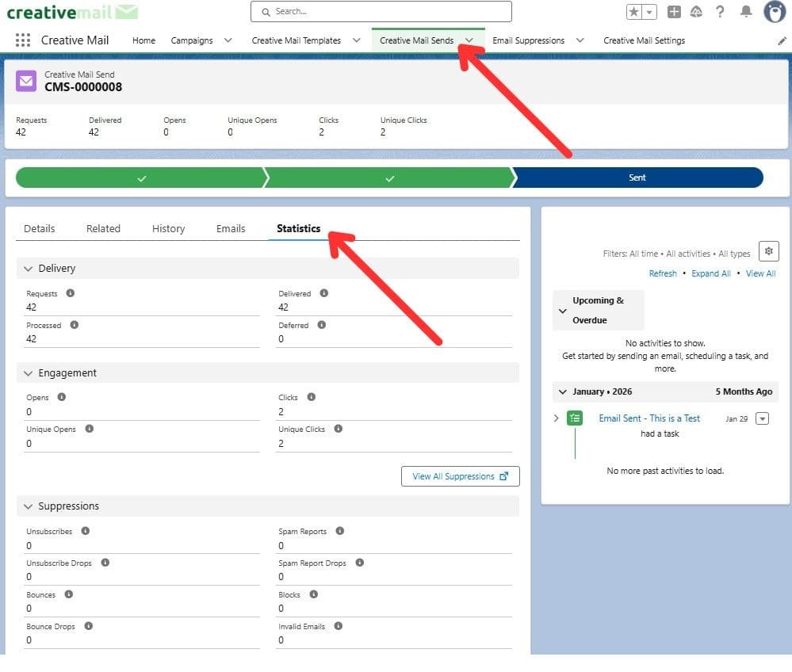Click the first completed path stage
792x672 pixels.
tap(141, 178)
